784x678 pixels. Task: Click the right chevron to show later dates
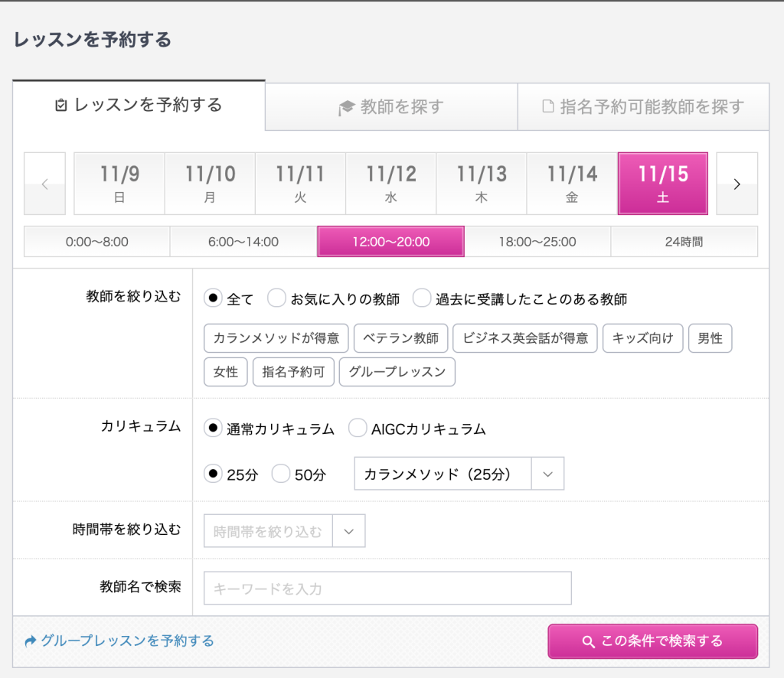click(737, 184)
